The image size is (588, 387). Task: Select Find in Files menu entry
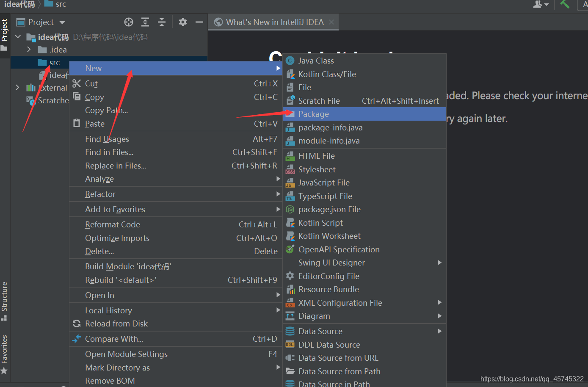tap(176, 152)
